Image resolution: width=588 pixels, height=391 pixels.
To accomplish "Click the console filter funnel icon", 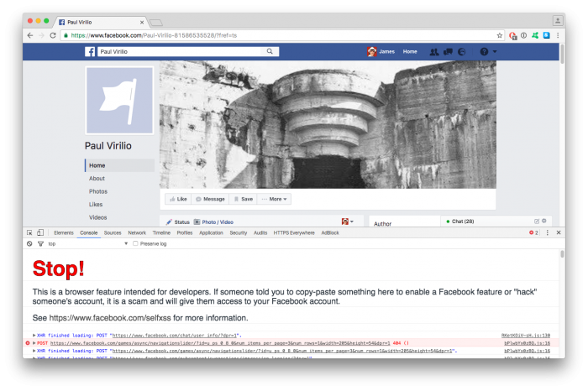I will 40,244.
